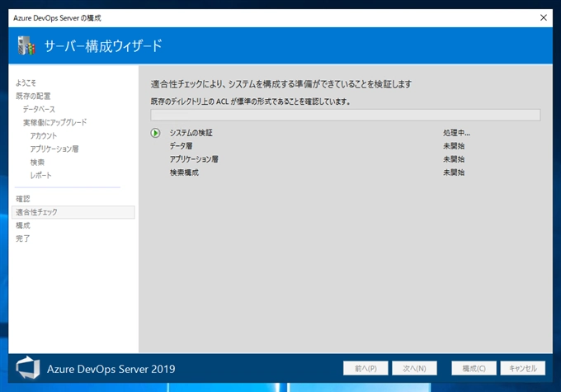561x392 pixels.
Task: Click the 構成(C) button
Action: 474,368
